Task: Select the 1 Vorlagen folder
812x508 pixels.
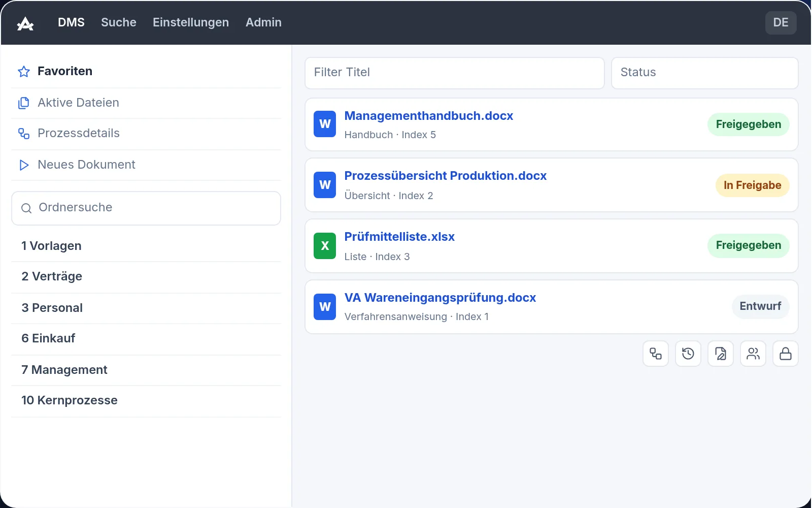Action: (146, 246)
